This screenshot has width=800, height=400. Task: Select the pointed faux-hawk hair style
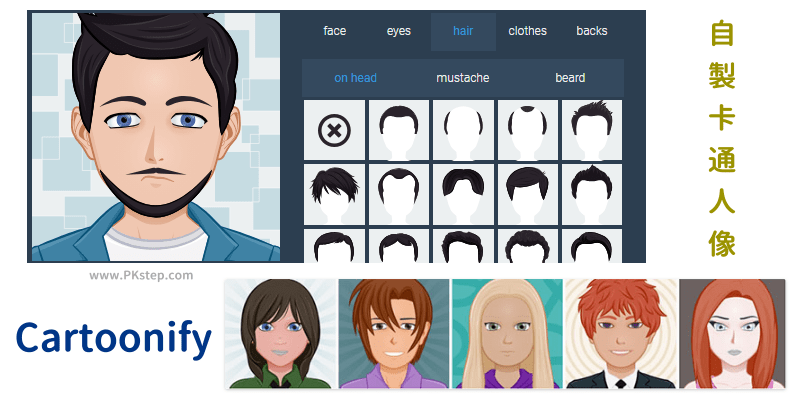pos(592,194)
